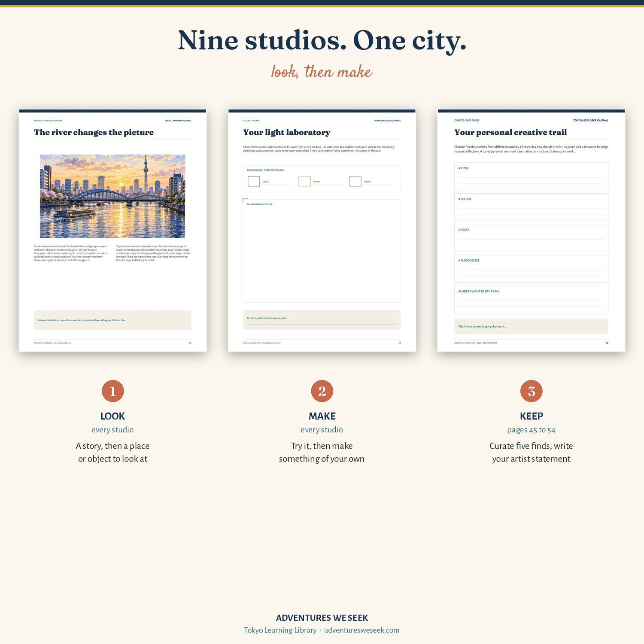Open the Sumida River painting image
644x644 pixels.
[x=112, y=196]
